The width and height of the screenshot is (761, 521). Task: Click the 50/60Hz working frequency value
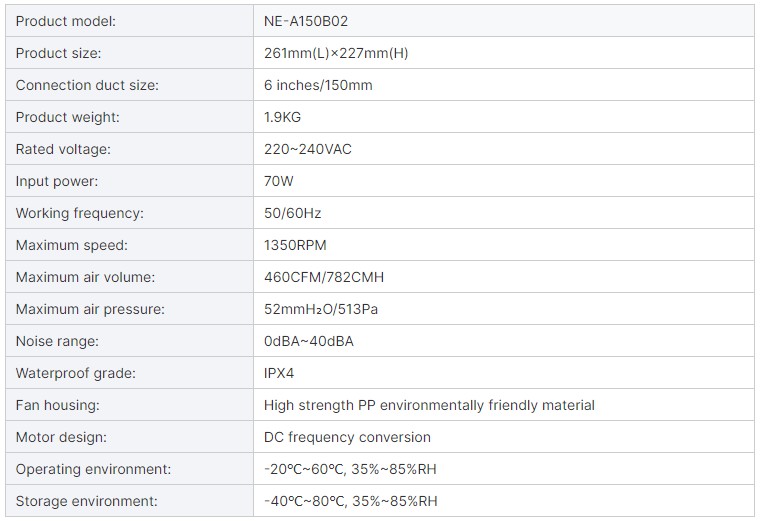[x=292, y=213]
